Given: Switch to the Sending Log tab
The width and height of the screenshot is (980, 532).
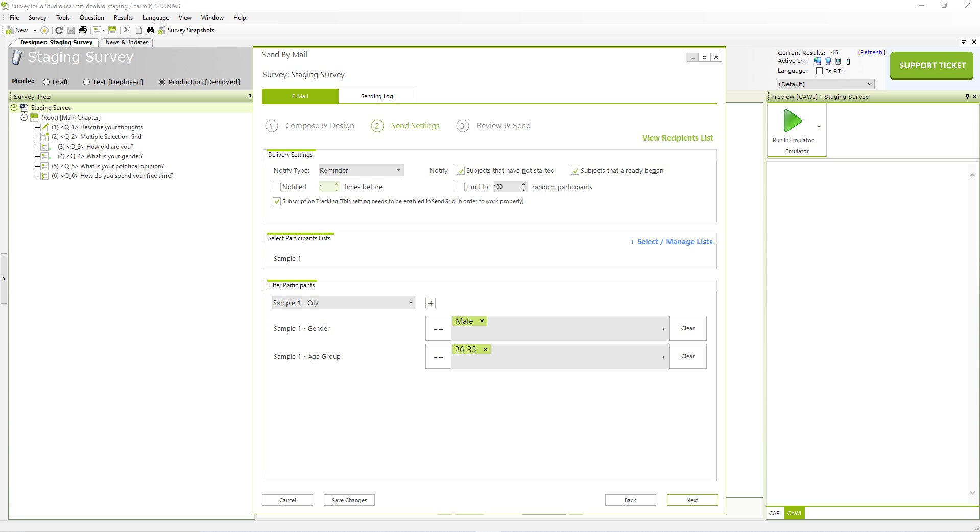Looking at the screenshot, I should (x=376, y=96).
